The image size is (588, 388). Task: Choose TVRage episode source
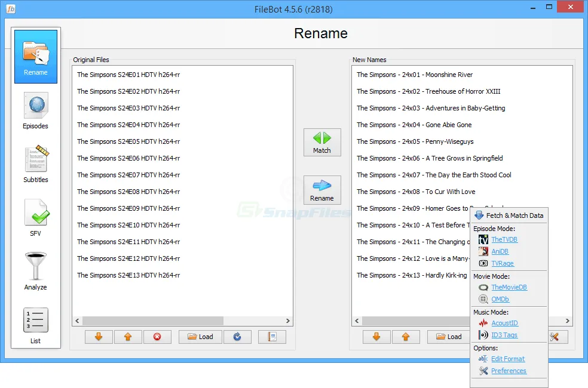click(x=503, y=263)
